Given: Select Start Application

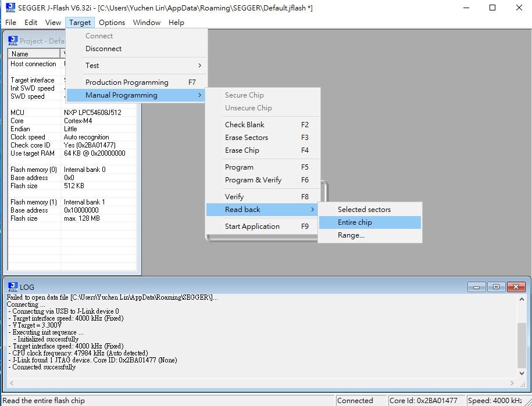Looking at the screenshot, I should click(x=263, y=227).
